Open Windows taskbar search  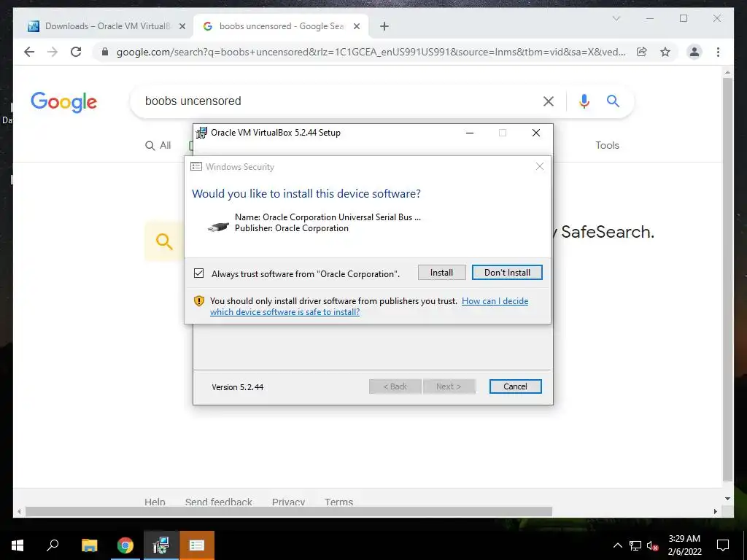[53, 545]
